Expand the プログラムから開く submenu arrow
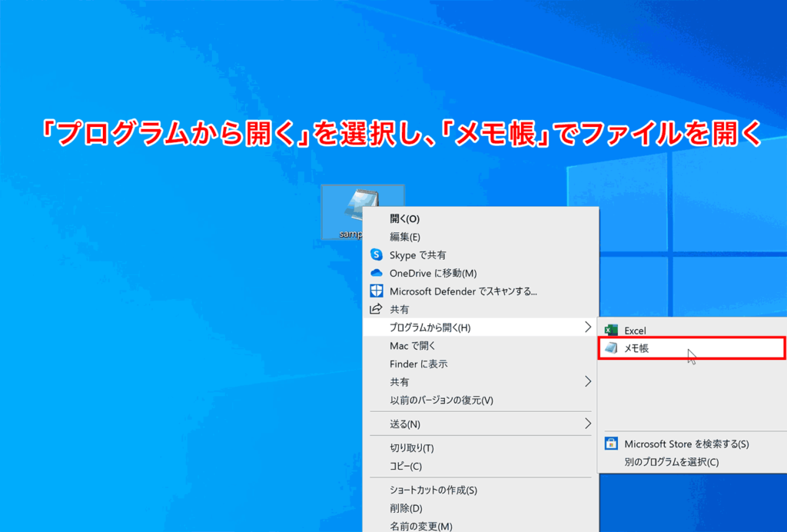Screen dimensions: 787x532 589,326
